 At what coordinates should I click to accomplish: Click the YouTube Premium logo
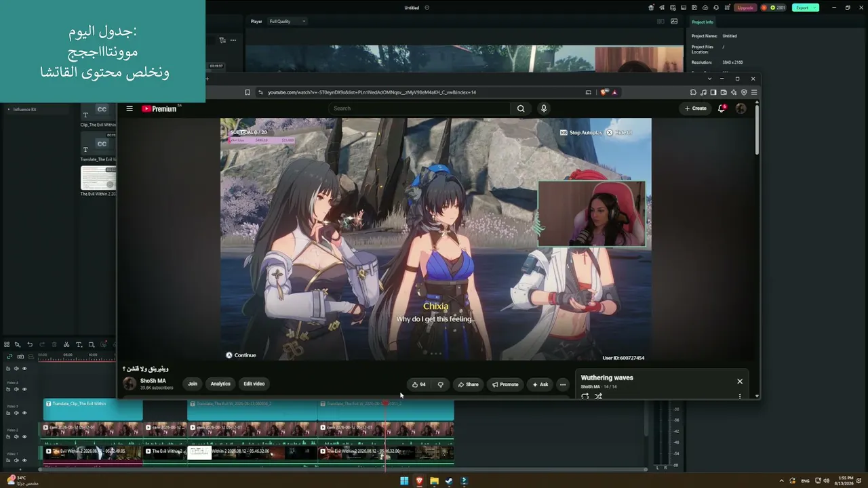click(160, 108)
